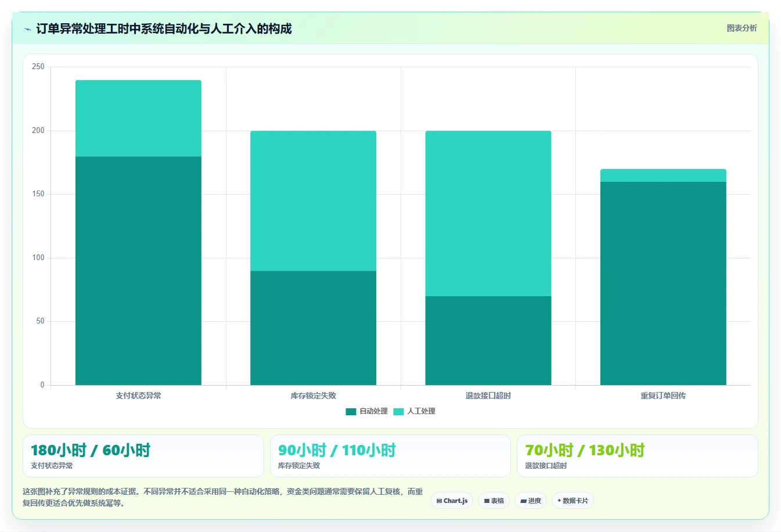Click the x-axis label 支付状态异常
The image size is (781, 532).
[138, 396]
